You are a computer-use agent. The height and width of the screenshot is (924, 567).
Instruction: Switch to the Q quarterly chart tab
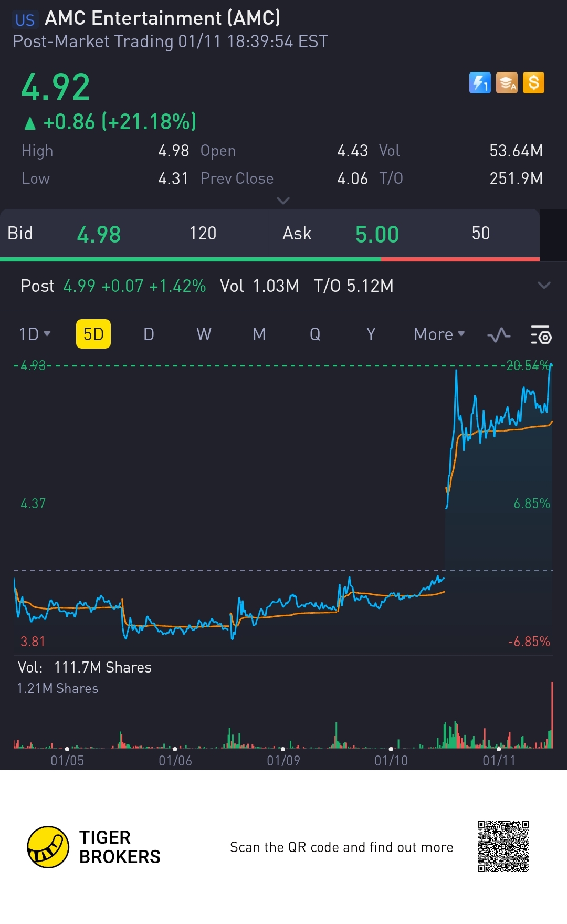click(315, 334)
